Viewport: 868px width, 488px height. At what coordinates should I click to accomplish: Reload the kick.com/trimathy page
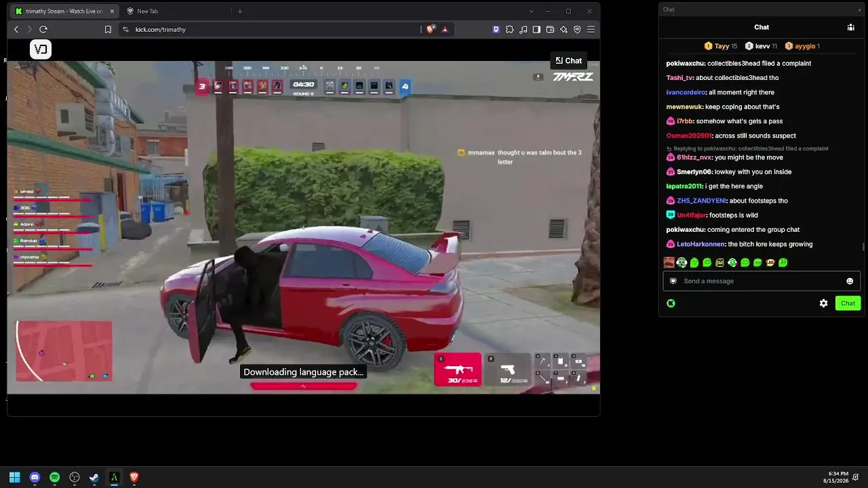[43, 29]
